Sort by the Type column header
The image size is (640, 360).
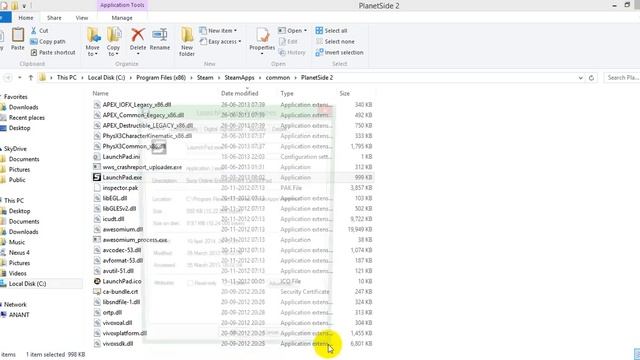(287, 93)
